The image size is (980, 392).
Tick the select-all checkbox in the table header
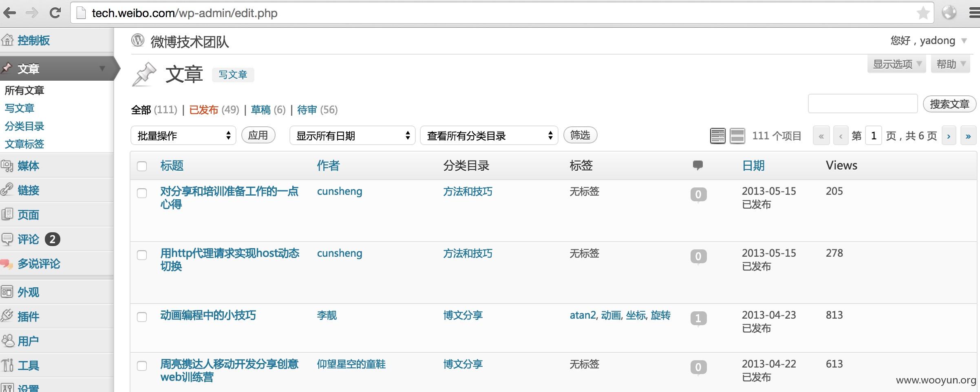[x=142, y=166]
